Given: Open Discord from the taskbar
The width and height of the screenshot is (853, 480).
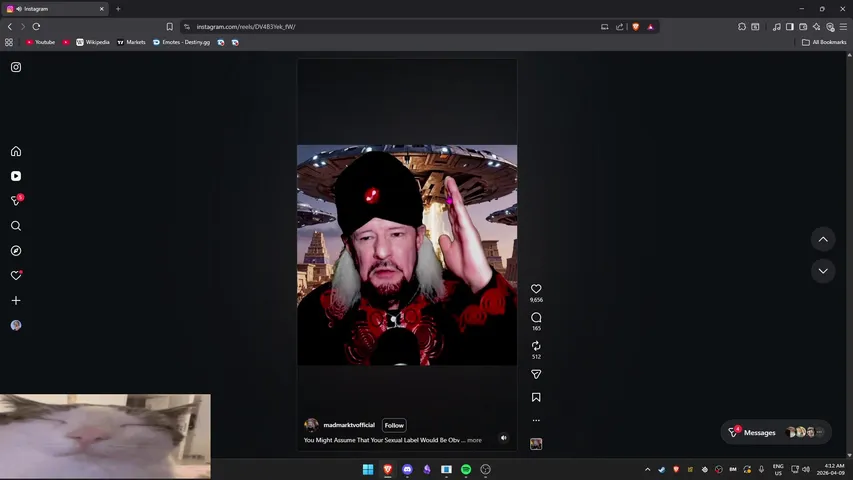Looking at the screenshot, I should 407,469.
